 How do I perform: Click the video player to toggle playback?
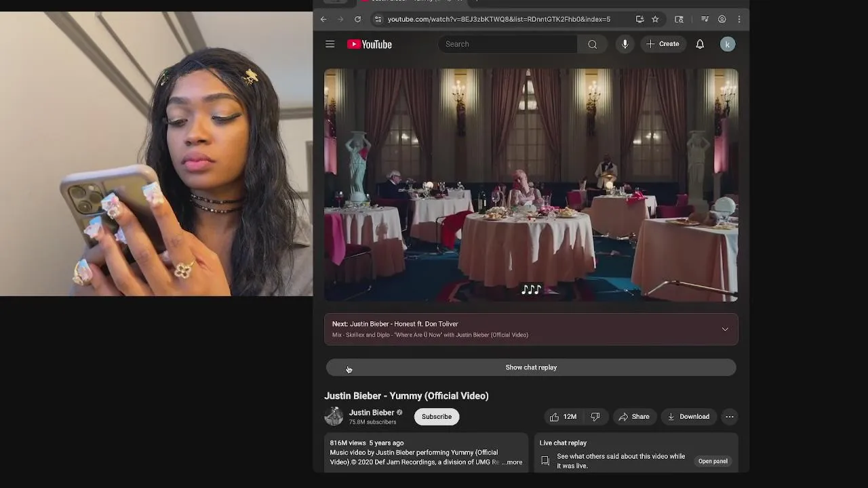(531, 185)
